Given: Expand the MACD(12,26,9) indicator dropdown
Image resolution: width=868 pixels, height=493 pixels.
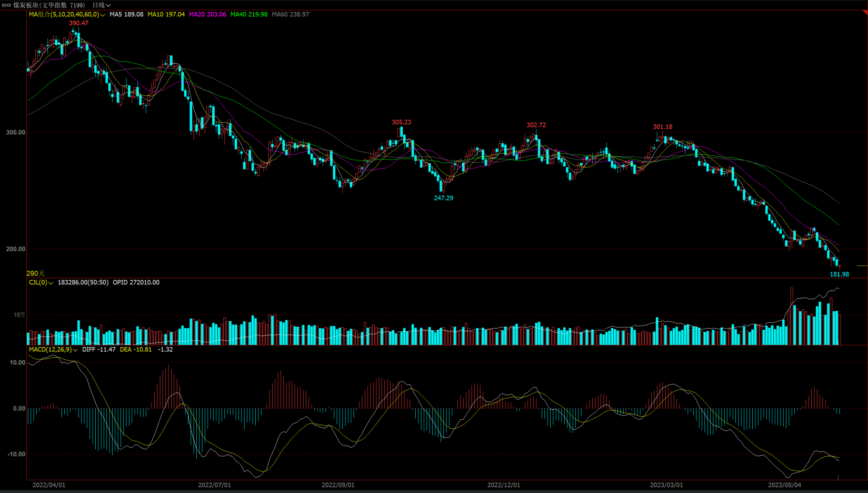Looking at the screenshot, I should pos(53,349).
